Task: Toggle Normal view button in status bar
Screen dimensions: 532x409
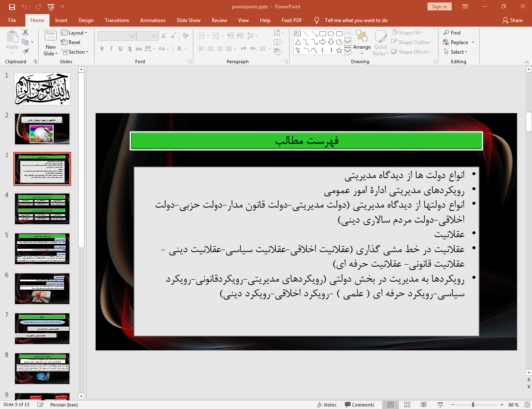Action: 391,404
